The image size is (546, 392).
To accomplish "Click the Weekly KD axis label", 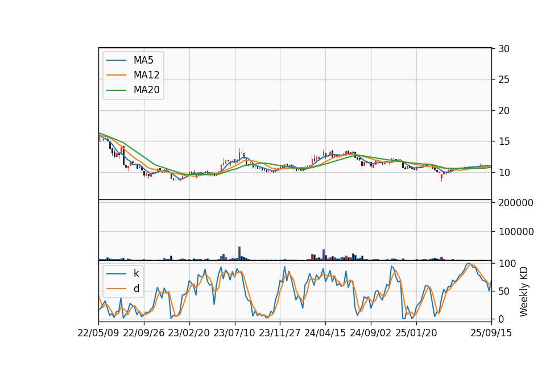I will 524,291.
